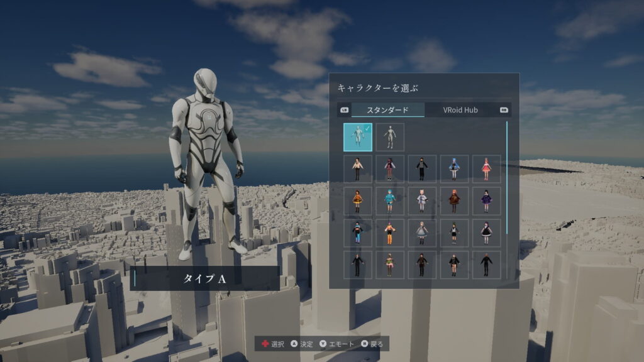Choose the character in black and blue outfit
The image size is (644, 362).
(x=358, y=233)
